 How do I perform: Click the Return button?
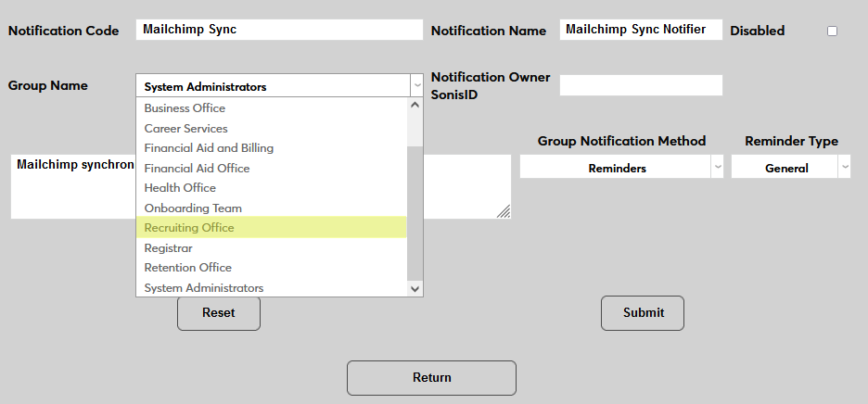432,378
